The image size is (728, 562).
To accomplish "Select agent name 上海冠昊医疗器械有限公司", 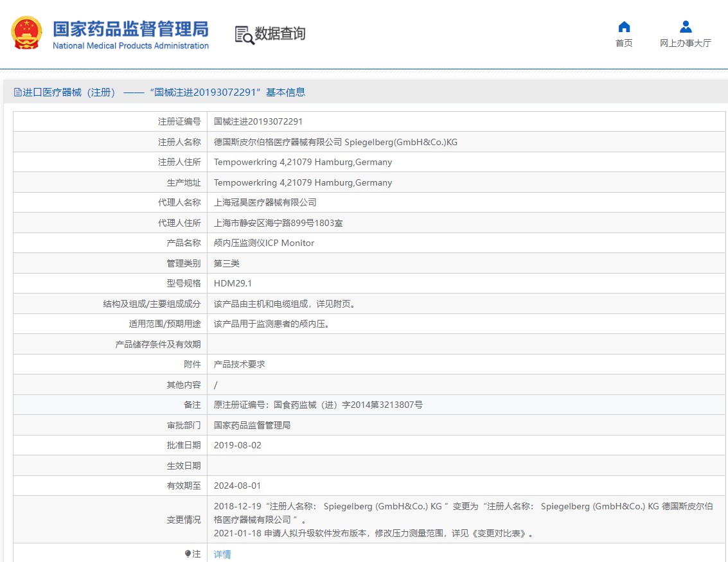I will pyautogui.click(x=265, y=202).
